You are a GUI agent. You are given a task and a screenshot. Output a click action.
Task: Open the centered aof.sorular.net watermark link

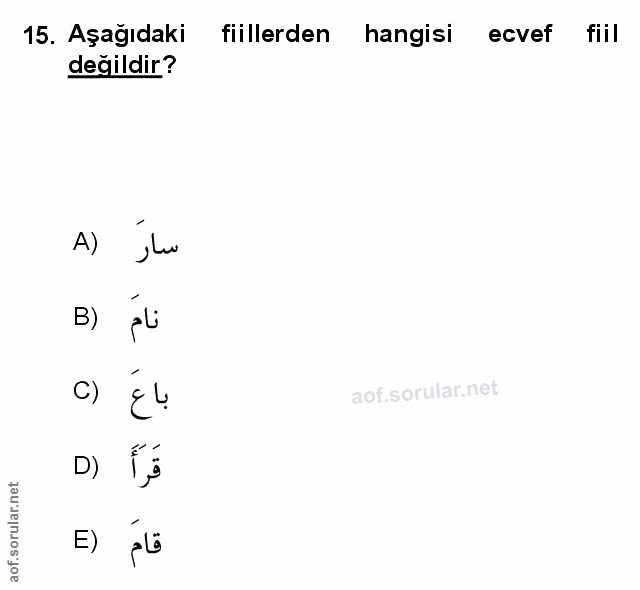click(424, 393)
